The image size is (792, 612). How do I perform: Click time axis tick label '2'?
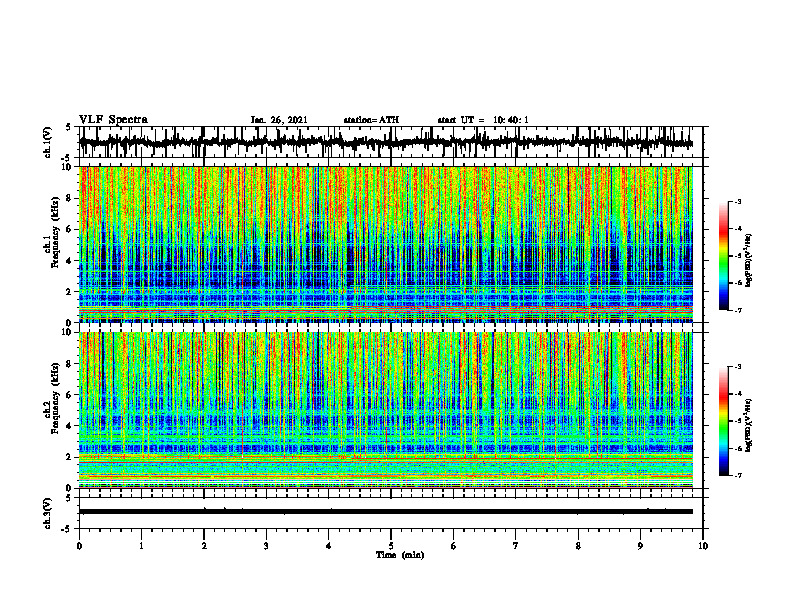click(204, 546)
